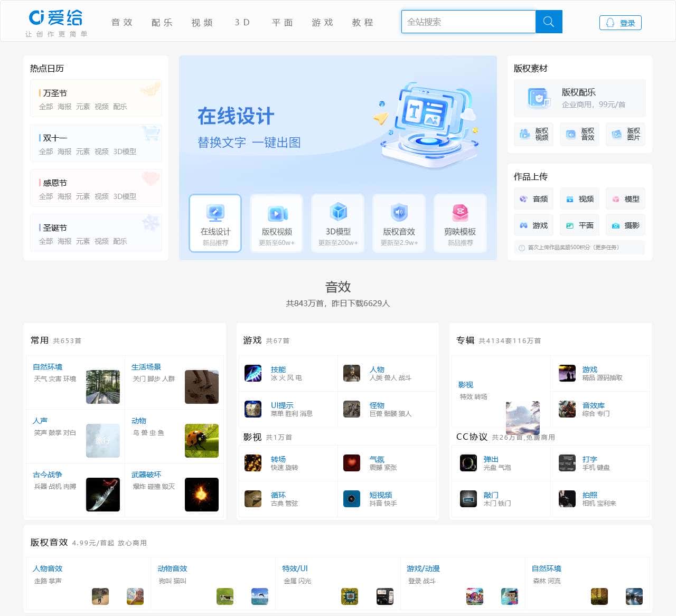676x616 pixels.
Task: Click 元素 link under 感恩节
Action: [x=83, y=196]
